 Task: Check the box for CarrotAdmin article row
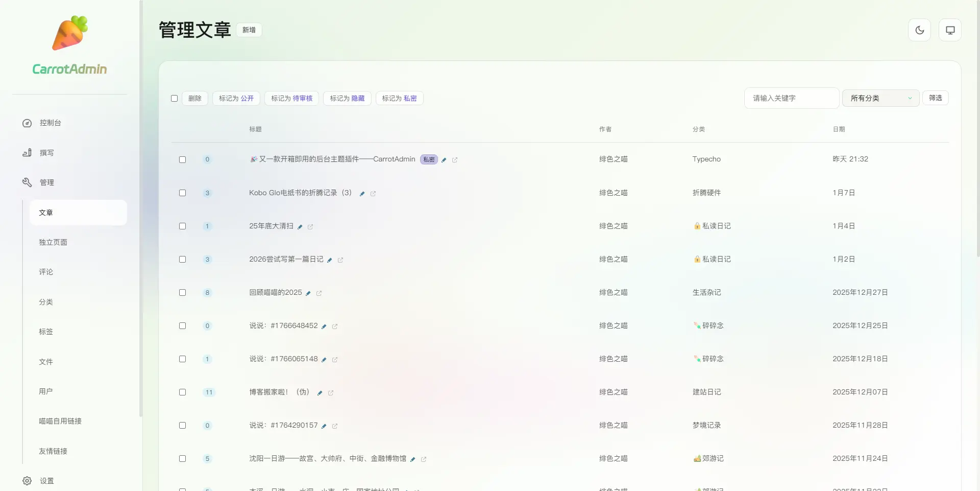(x=182, y=159)
